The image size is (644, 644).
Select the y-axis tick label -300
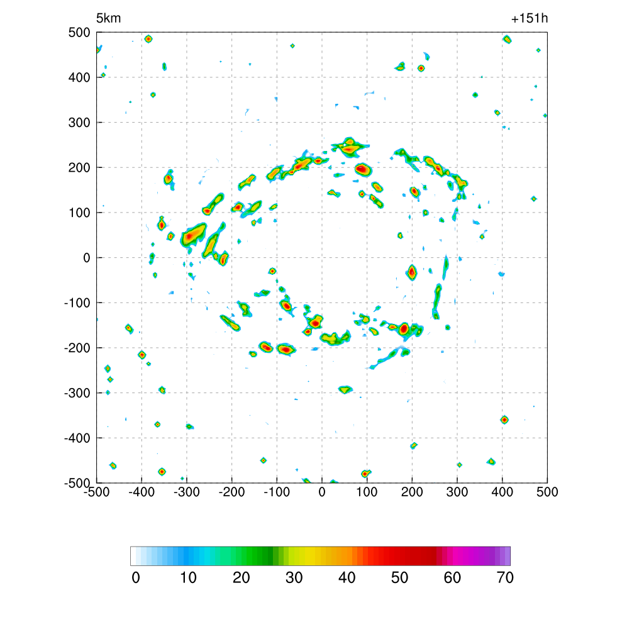click(x=77, y=393)
